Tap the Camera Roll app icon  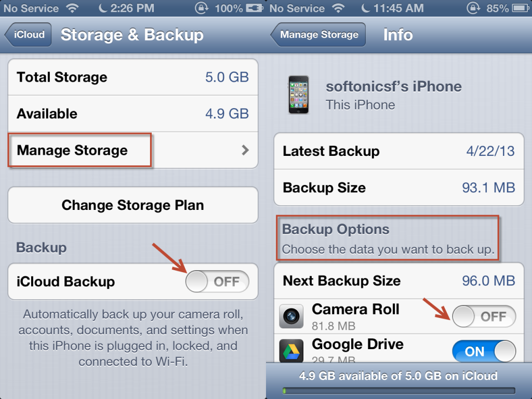(291, 316)
